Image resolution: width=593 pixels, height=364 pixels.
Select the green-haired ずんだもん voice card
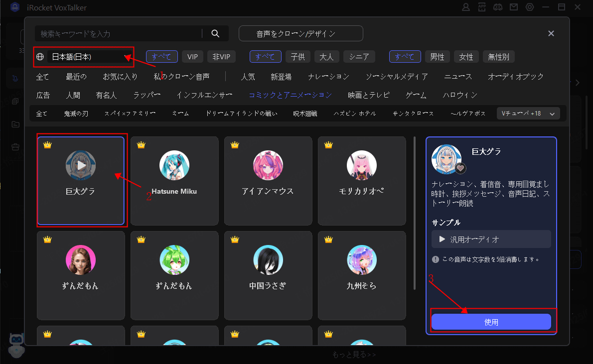(x=174, y=275)
